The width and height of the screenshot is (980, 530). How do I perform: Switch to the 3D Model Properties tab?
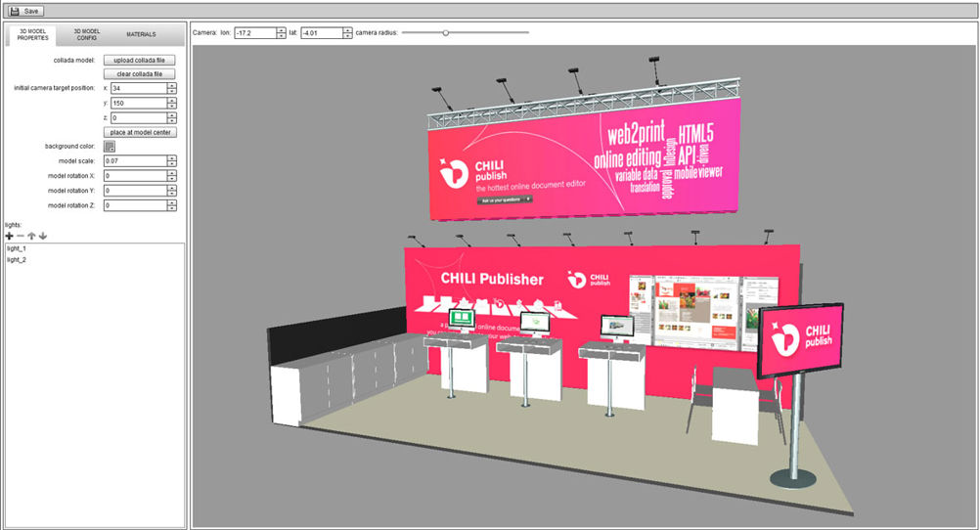click(32, 34)
